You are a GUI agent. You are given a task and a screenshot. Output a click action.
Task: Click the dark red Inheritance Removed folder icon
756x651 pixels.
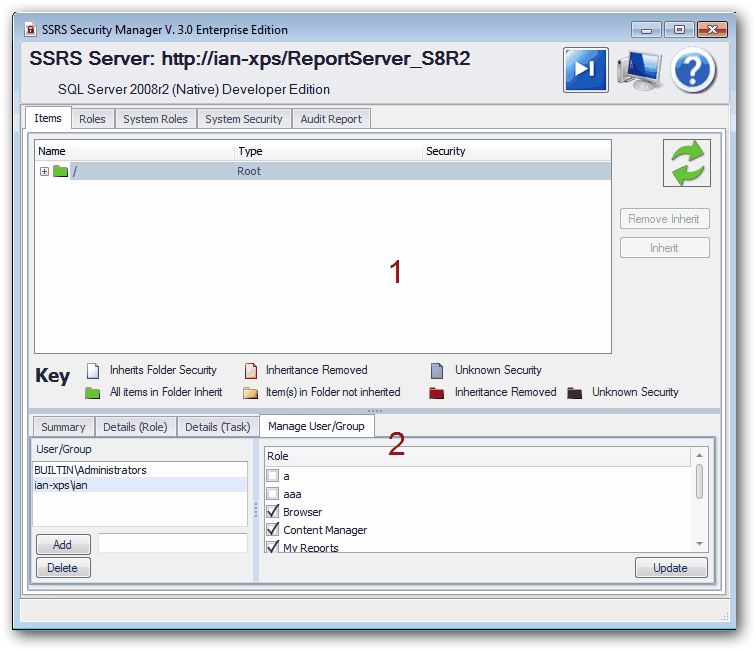click(436, 393)
